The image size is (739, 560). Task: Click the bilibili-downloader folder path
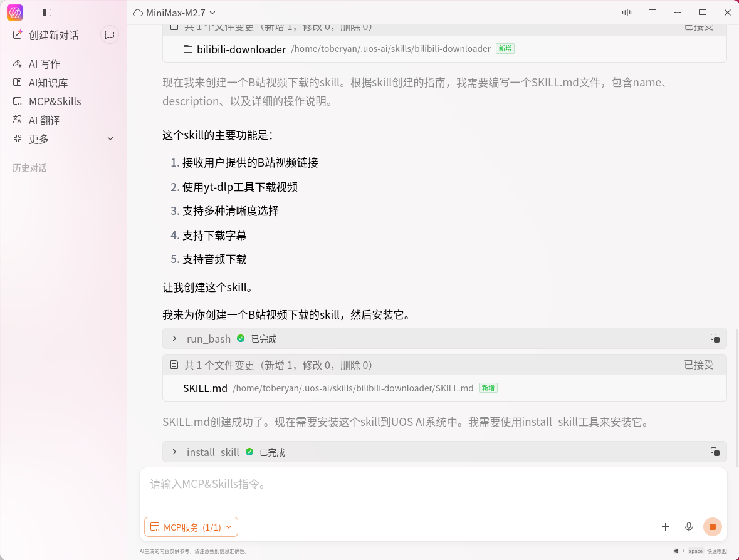pyautogui.click(x=390, y=48)
